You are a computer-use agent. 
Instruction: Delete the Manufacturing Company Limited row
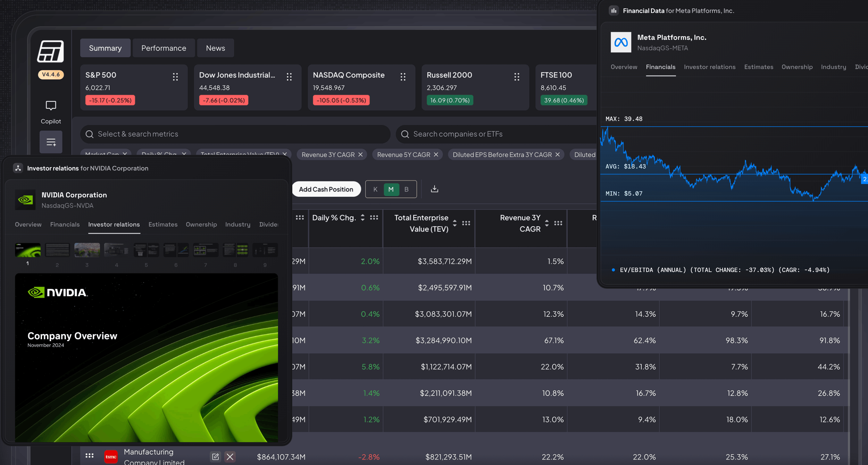230,457
